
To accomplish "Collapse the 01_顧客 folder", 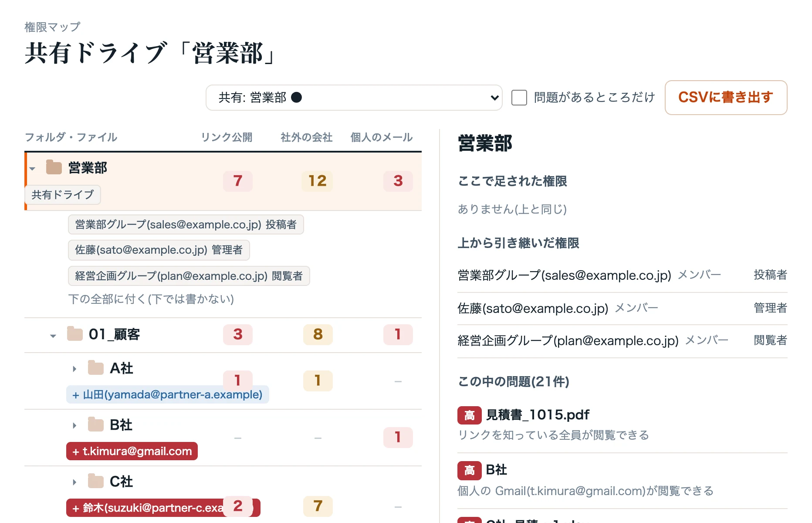I will 53,336.
